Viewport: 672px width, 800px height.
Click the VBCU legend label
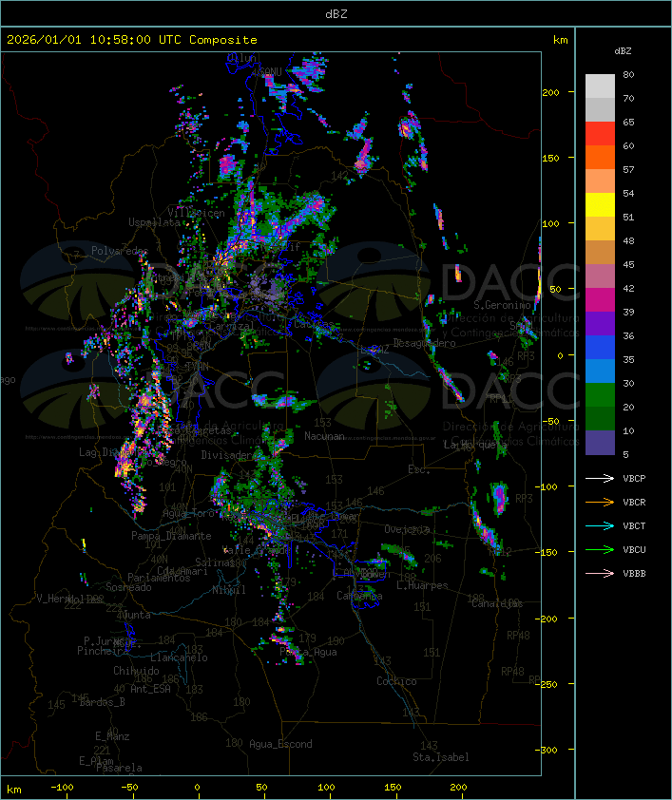pyautogui.click(x=634, y=549)
